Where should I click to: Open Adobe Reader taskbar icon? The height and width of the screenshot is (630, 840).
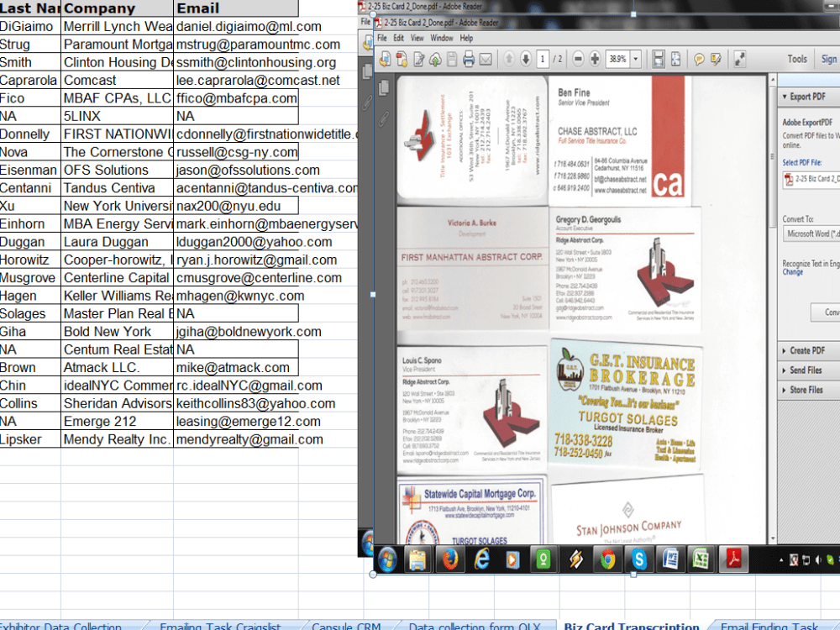[733, 559]
